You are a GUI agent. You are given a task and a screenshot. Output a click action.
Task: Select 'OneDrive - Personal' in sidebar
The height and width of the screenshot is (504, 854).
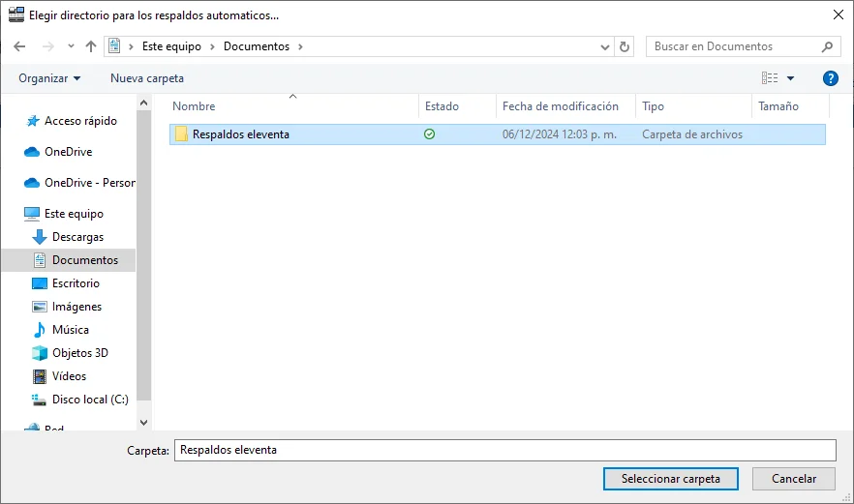[90, 183]
